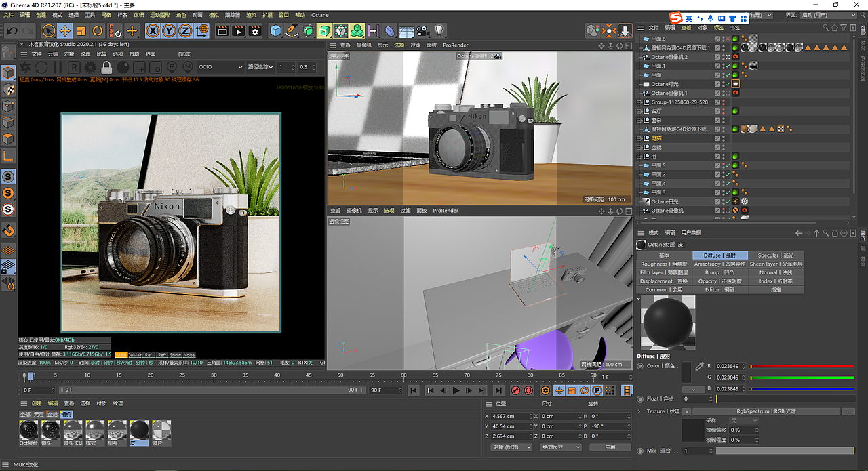Activate the Scale tool
868x471 pixels.
(x=81, y=30)
